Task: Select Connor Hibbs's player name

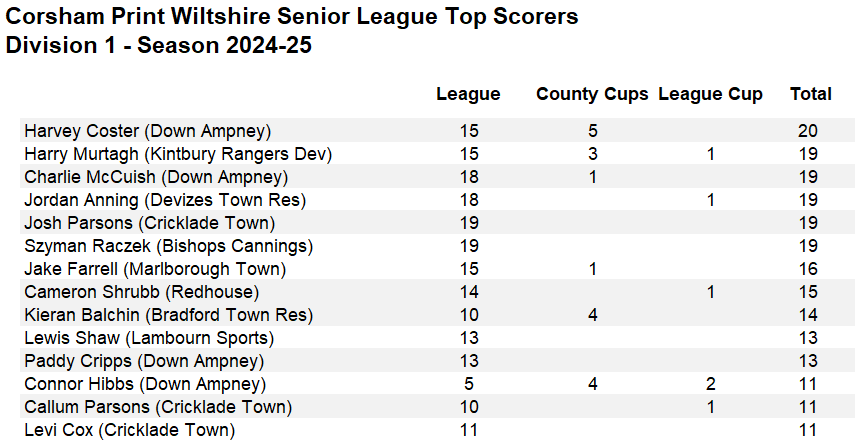Action: pyautogui.click(x=145, y=384)
